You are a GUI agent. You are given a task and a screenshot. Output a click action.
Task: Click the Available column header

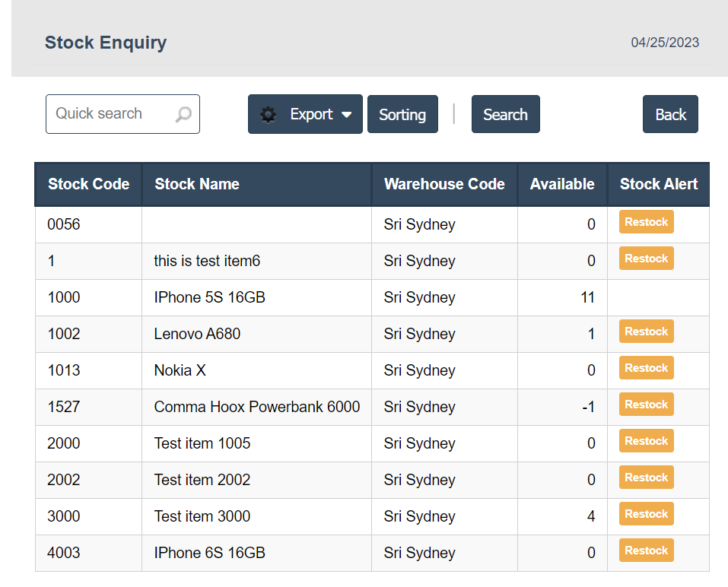[x=562, y=184]
